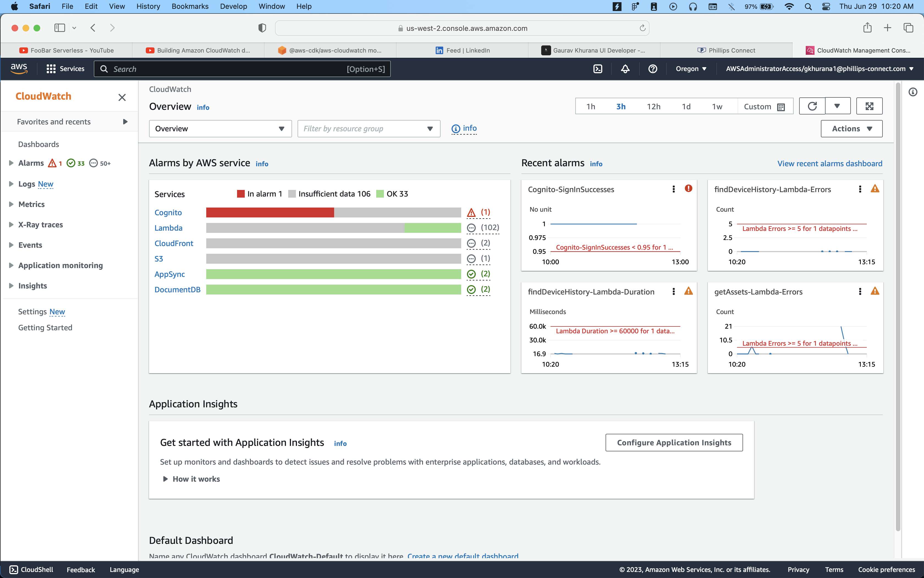The width and height of the screenshot is (924, 578).
Task: Click CloudShell in the footer bar
Action: pos(31,569)
